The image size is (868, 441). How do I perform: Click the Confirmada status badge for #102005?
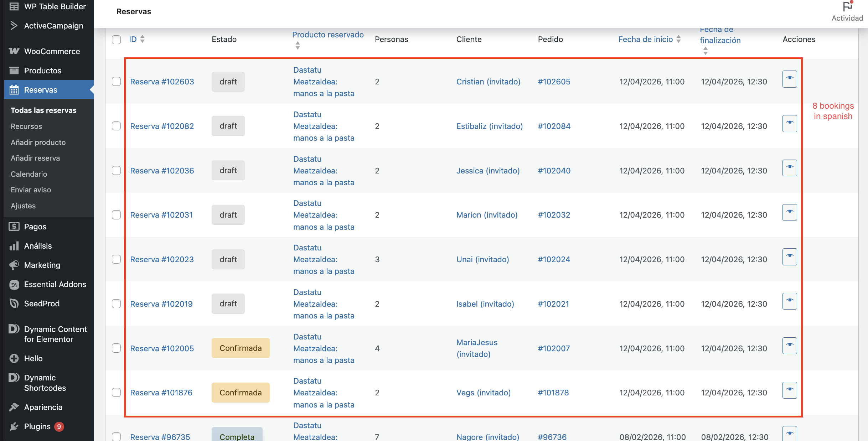pyautogui.click(x=241, y=348)
